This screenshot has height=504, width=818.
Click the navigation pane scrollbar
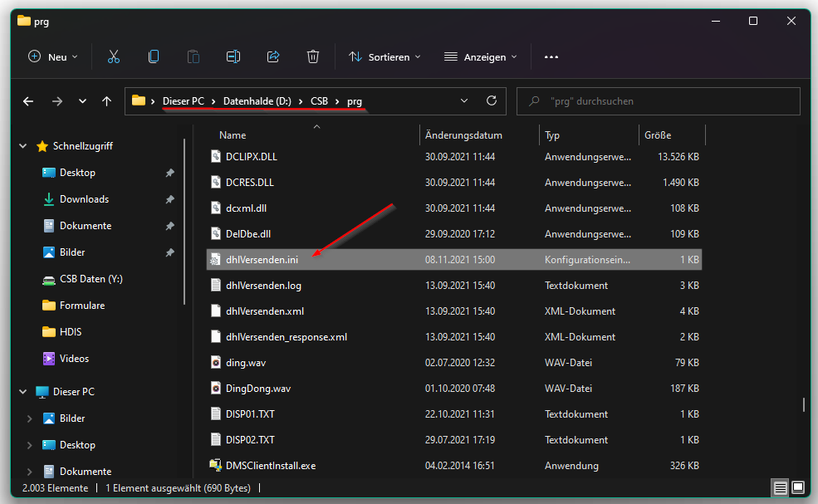pos(184,221)
